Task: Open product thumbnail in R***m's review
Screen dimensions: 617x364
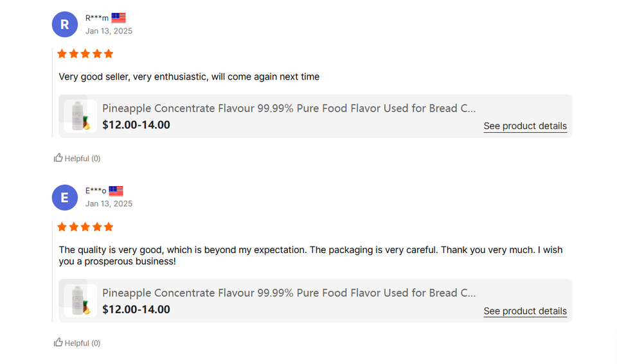Action: [80, 116]
